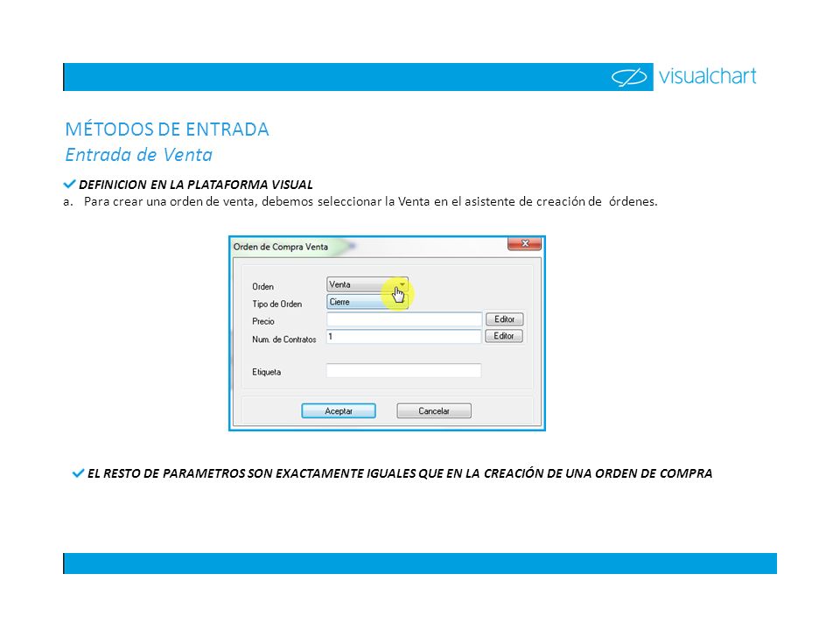Image resolution: width=840 pixels, height=630 pixels.
Task: Confirm with the Aceptar button
Action: coord(339,411)
